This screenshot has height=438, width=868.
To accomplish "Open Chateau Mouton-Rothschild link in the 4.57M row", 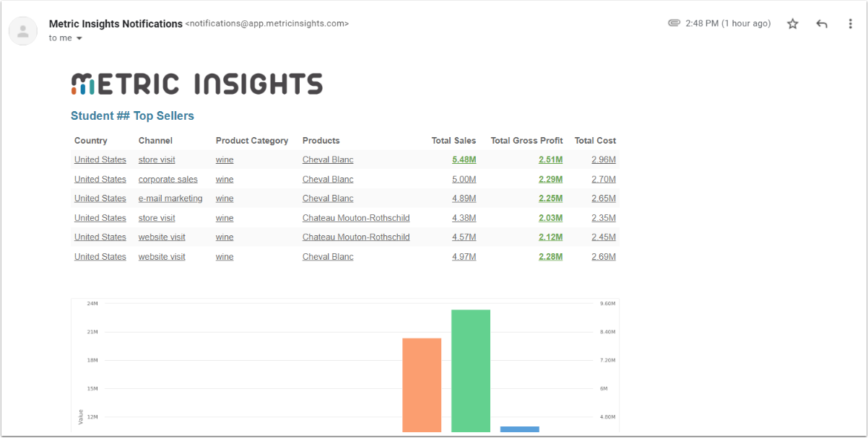I will [x=356, y=237].
